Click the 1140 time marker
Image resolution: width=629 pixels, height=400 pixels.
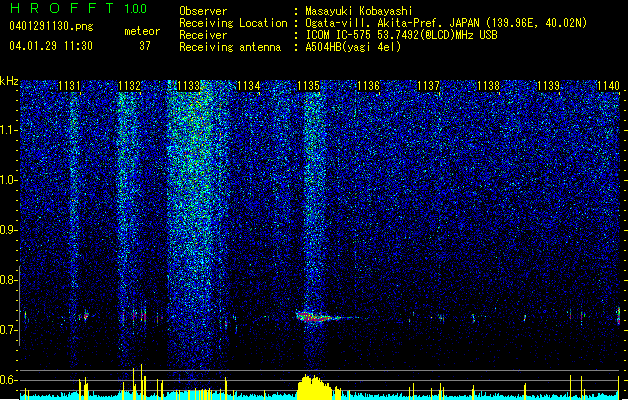[608, 86]
